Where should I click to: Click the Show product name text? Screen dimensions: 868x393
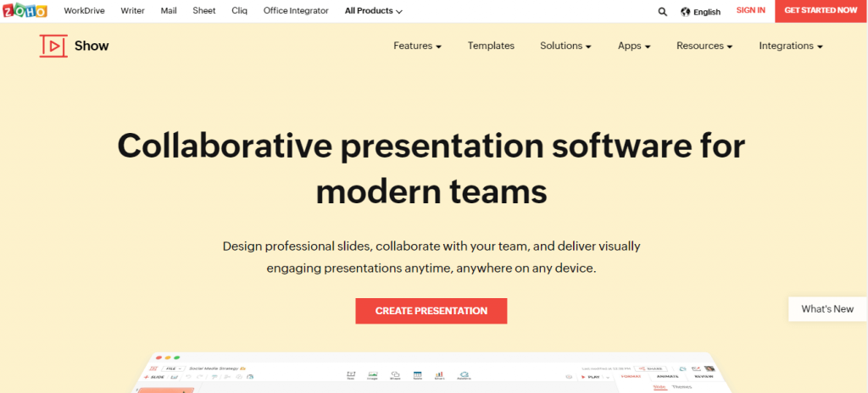[92, 46]
